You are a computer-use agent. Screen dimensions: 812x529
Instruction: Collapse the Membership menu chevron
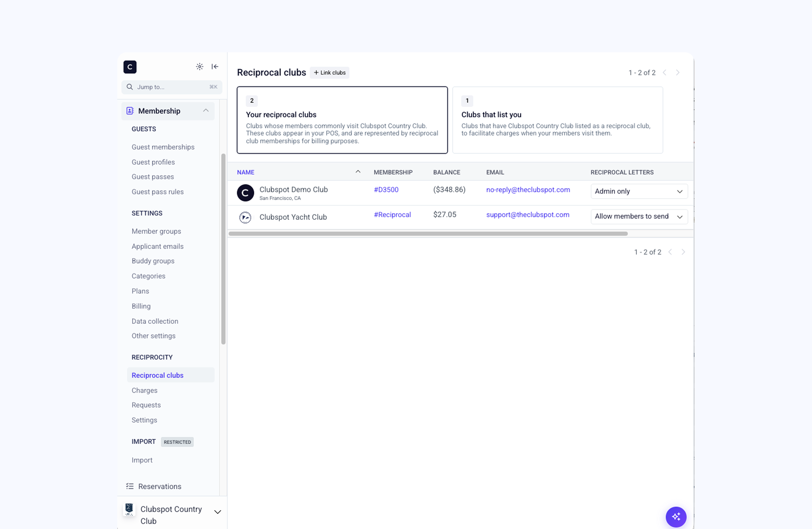pos(206,110)
